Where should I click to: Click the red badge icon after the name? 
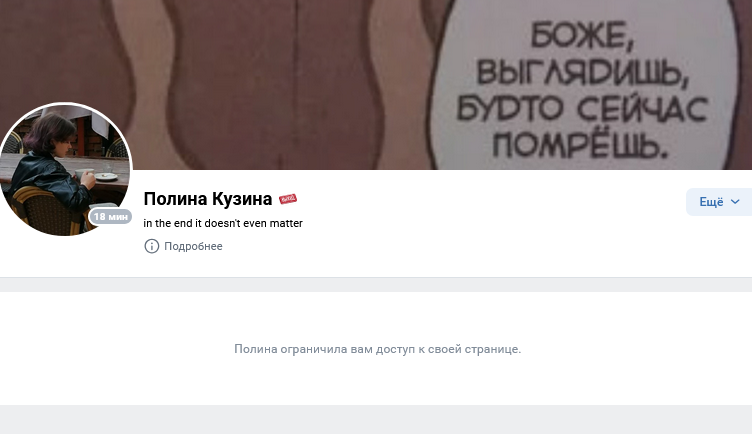(x=288, y=199)
